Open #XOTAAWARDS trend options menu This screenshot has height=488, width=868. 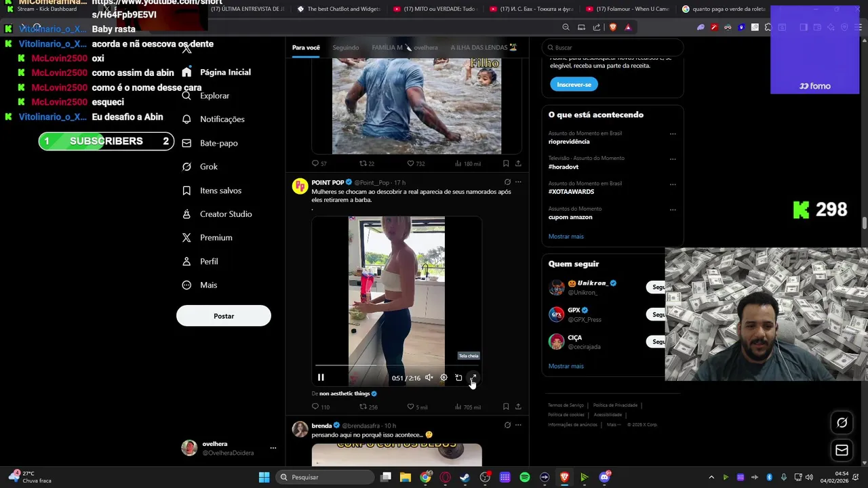pyautogui.click(x=673, y=184)
